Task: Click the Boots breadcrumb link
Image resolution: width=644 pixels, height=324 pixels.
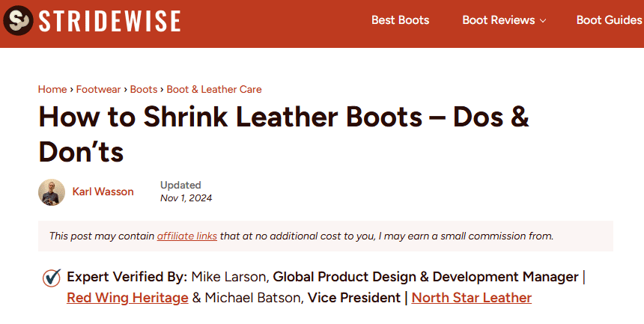Action: pos(144,89)
